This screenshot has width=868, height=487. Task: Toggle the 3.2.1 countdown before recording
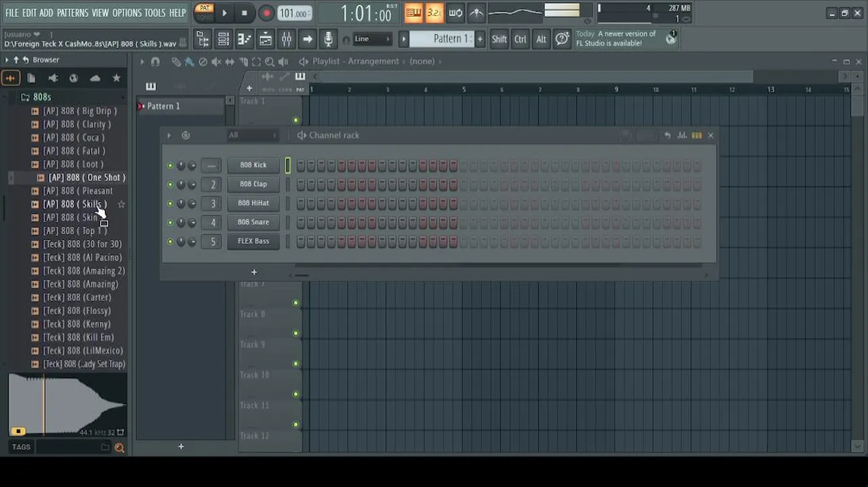(435, 13)
